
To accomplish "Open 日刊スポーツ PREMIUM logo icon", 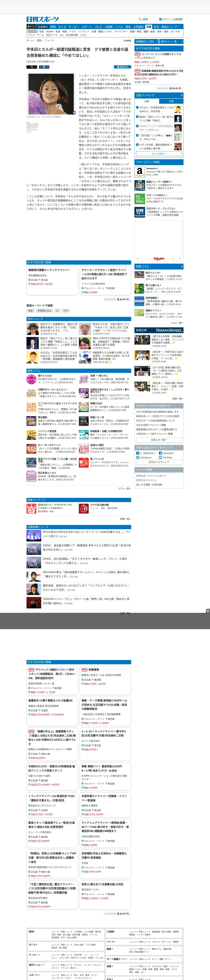I will 140,212.
